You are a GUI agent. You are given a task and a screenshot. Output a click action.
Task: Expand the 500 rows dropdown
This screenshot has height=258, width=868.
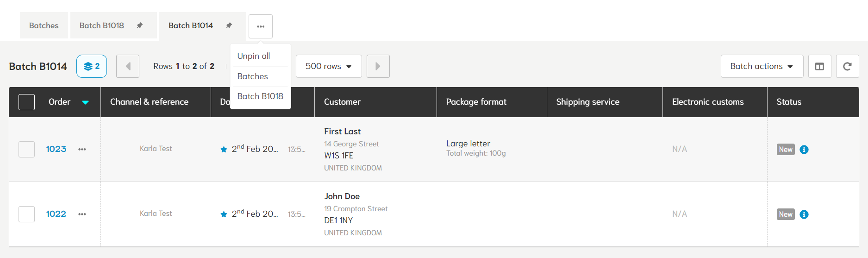(x=329, y=66)
